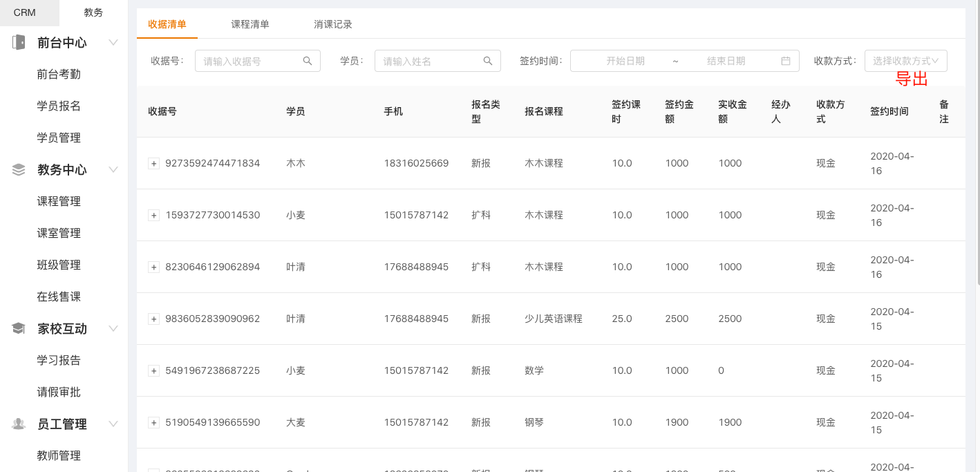Select the CRM tab at top left
The height and width of the screenshot is (472, 980).
click(25, 12)
